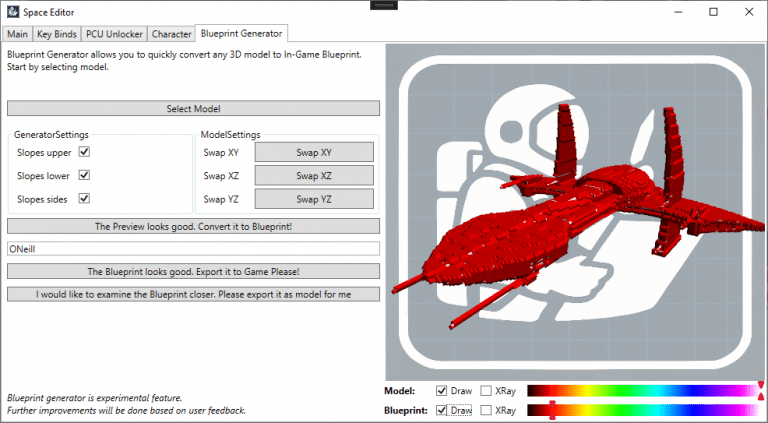Export the Blueprint to Game

(193, 271)
